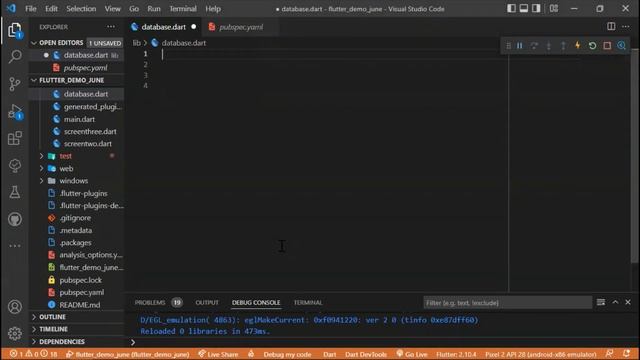
Task: Click the editor vertical scrollbar
Action: 635,155
